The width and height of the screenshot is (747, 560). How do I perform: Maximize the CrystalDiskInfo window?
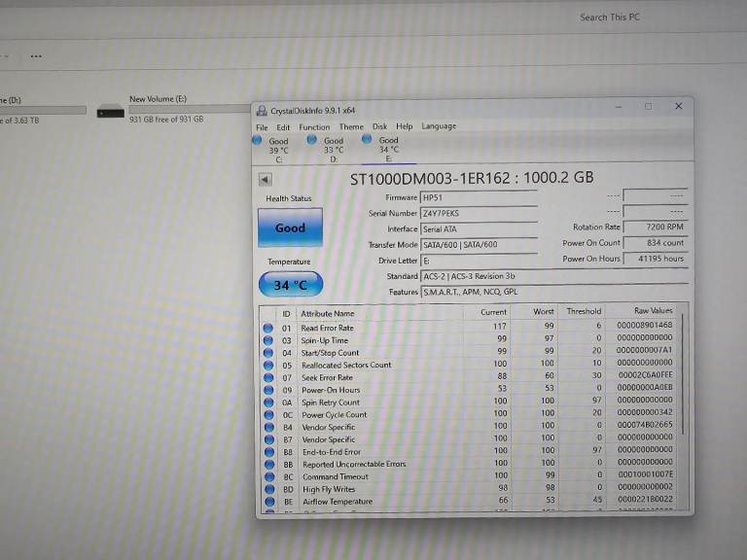(649, 106)
